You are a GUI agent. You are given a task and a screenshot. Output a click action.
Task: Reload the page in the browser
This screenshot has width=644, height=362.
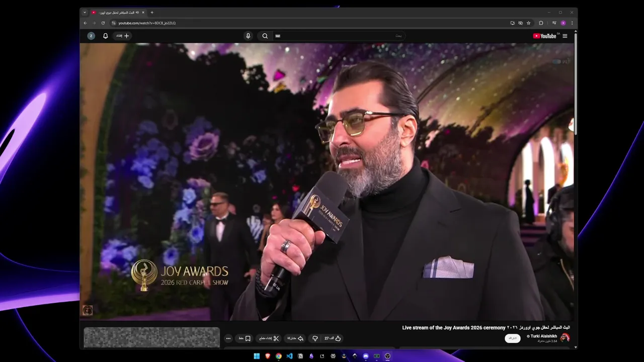[x=103, y=23]
